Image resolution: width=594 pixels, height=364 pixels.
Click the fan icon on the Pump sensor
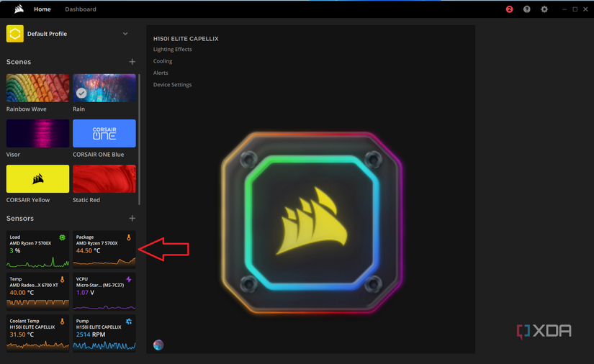tap(129, 322)
